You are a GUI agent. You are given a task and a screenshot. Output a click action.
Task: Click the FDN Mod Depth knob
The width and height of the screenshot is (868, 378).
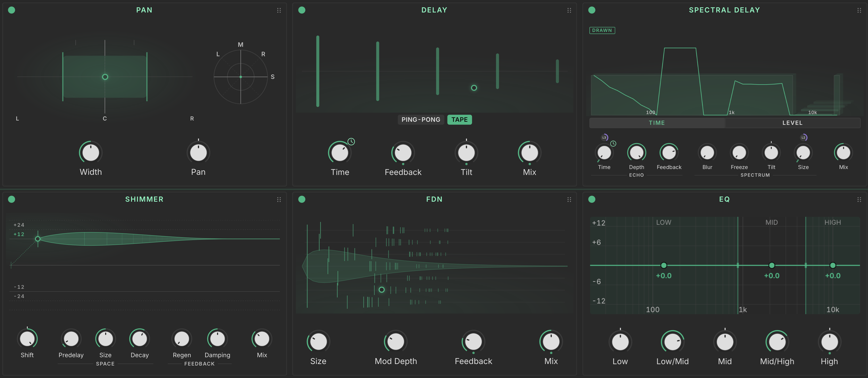coord(395,342)
